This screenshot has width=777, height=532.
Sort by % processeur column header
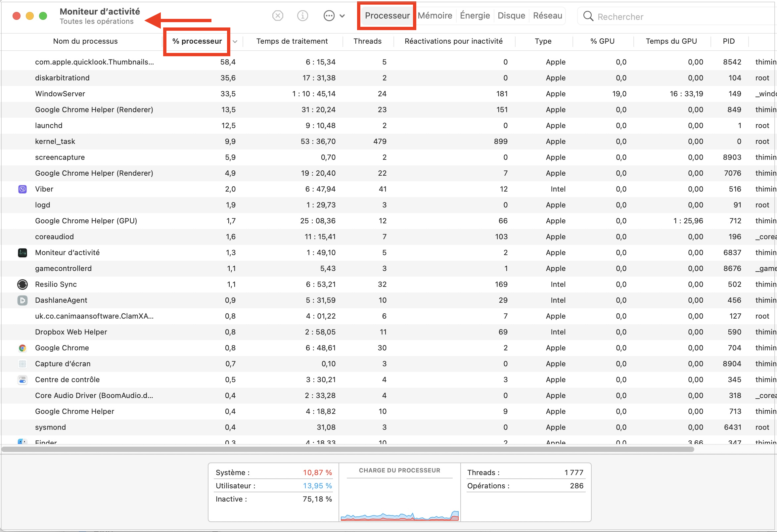pyautogui.click(x=197, y=41)
